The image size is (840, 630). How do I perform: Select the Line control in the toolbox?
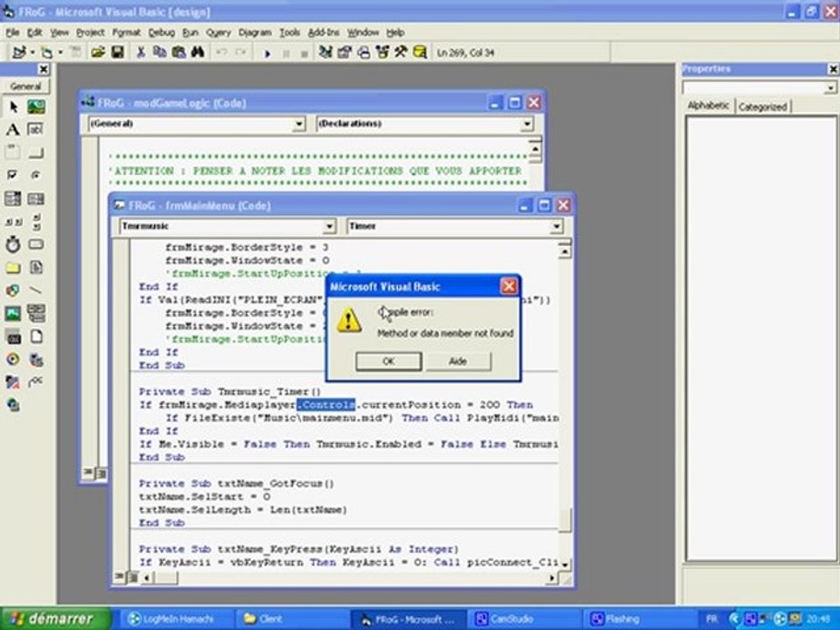click(x=36, y=290)
